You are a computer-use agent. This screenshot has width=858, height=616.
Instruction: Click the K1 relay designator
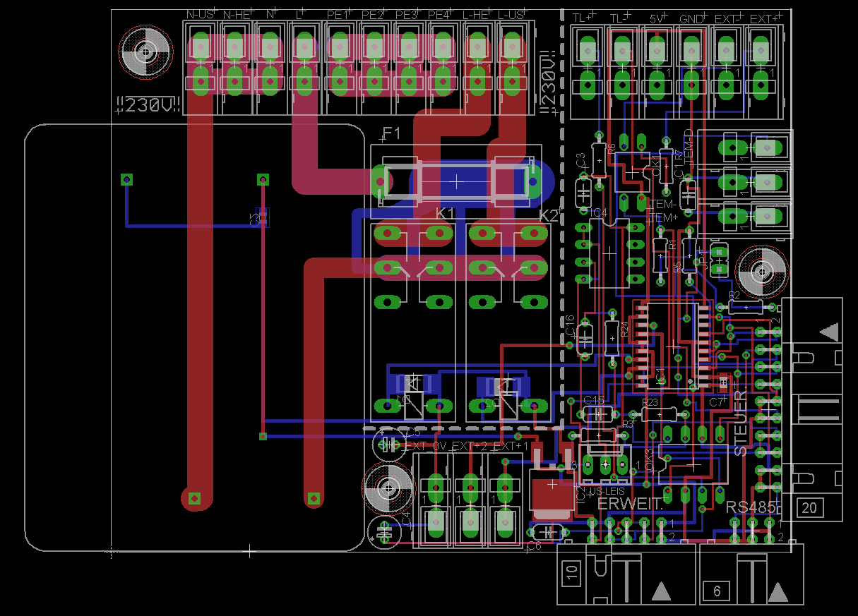pos(445,213)
